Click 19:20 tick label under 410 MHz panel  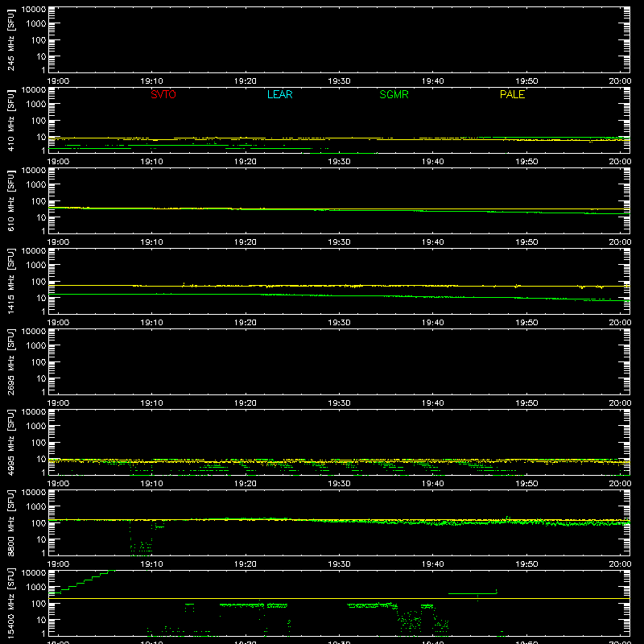pos(246,162)
